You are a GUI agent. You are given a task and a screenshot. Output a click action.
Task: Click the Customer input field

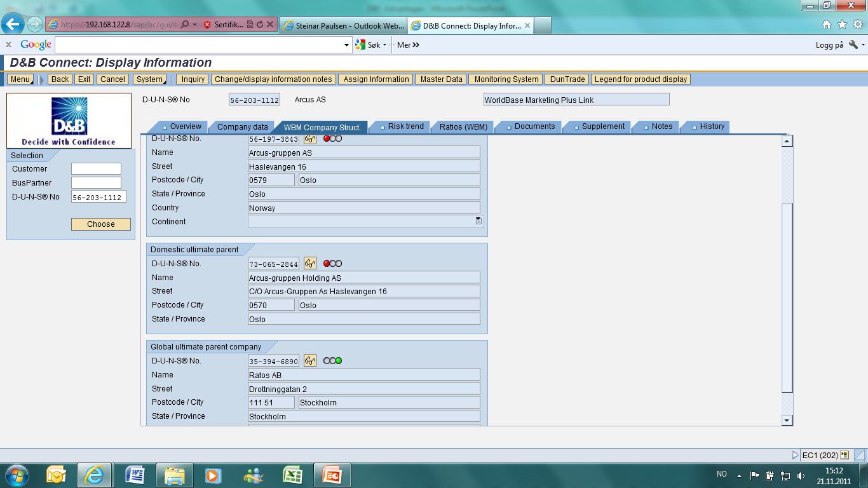click(x=96, y=169)
